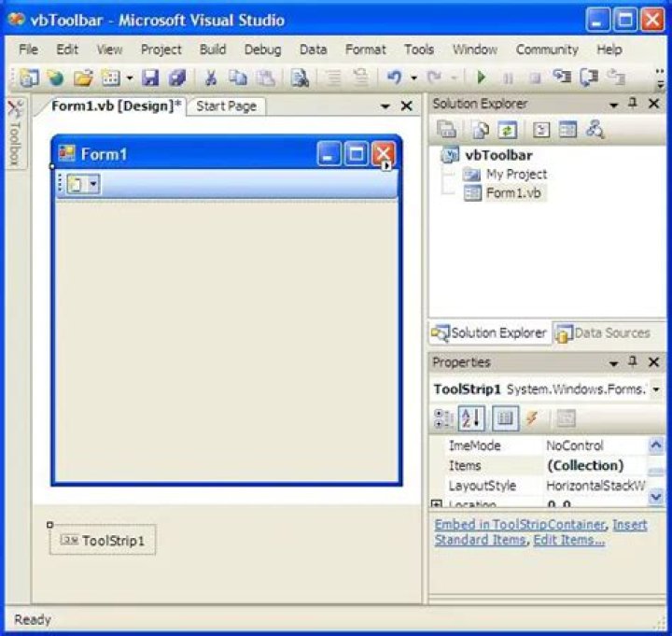Click the Add New Item toolbar icon
Image resolution: width=672 pixels, height=636 pixels.
click(111, 78)
